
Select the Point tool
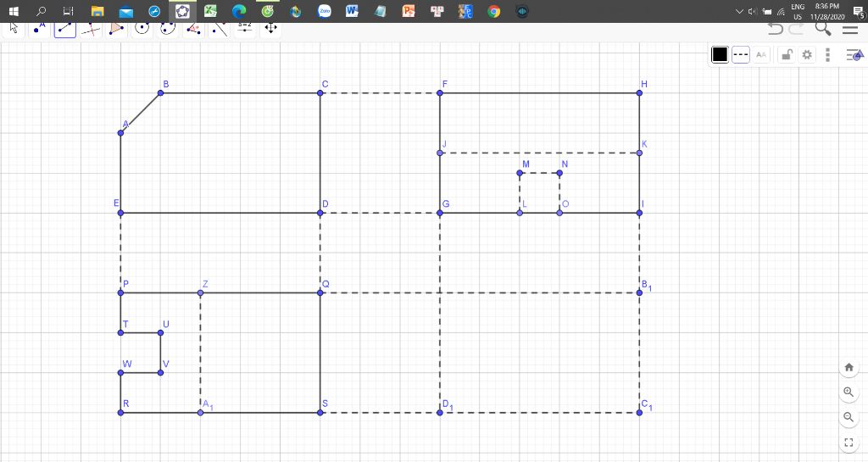[39, 29]
